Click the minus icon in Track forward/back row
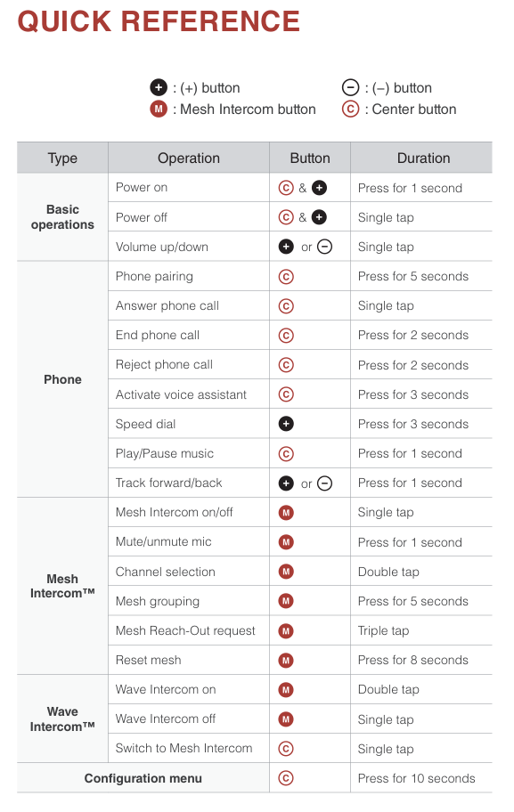 point(324,483)
